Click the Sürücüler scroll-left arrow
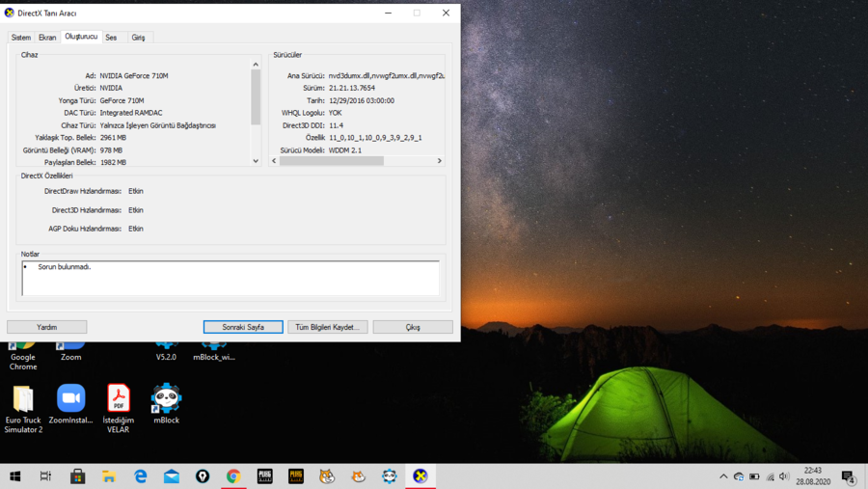This screenshot has height=489, width=868. [274, 161]
